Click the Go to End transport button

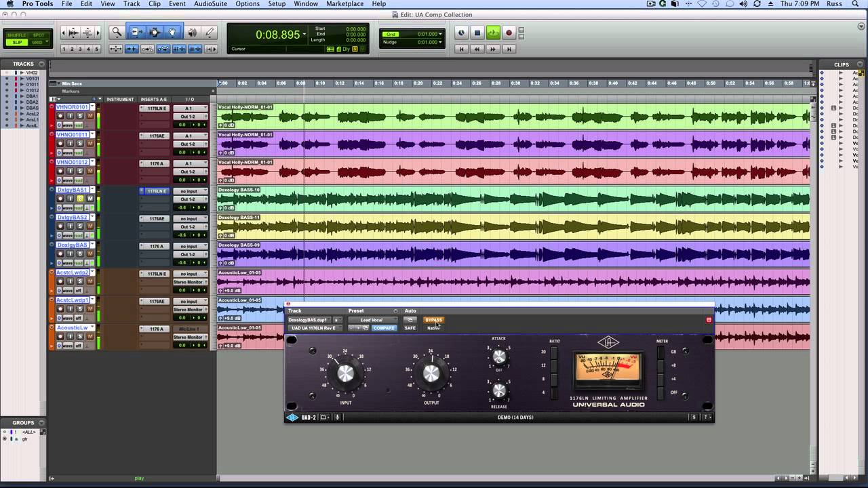coord(509,49)
